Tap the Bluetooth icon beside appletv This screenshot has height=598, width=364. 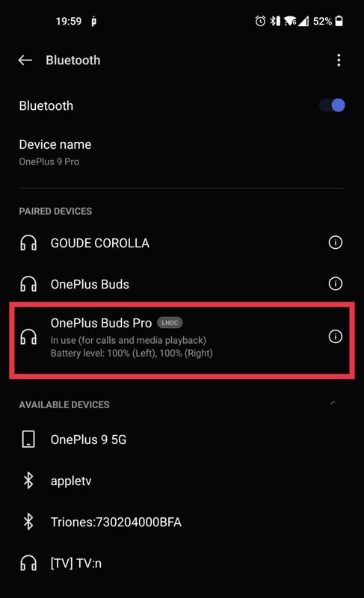point(28,481)
